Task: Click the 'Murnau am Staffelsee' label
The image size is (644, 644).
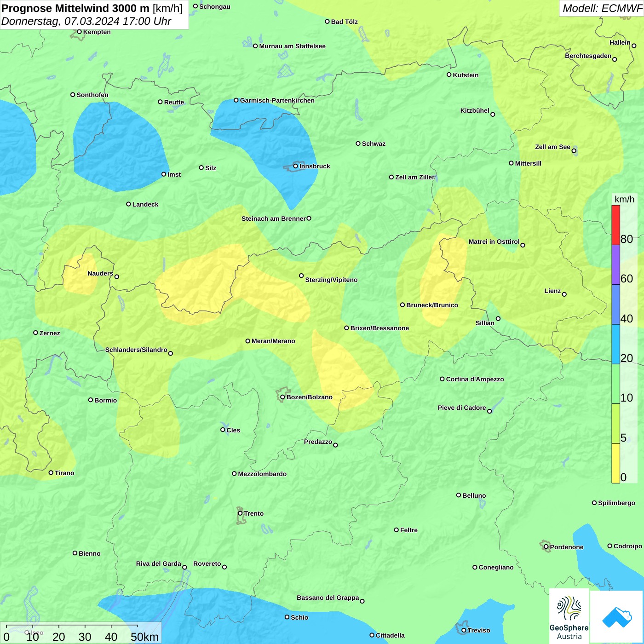Action: click(292, 46)
